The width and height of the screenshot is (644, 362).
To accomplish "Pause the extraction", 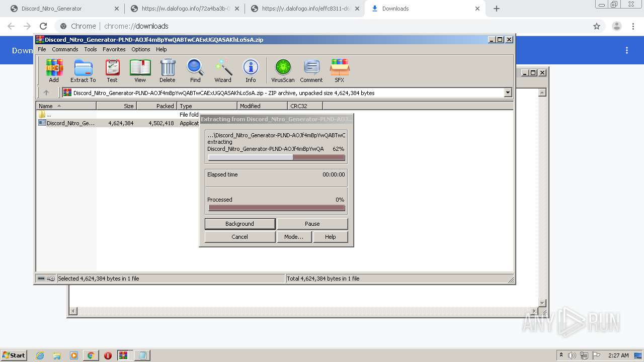I will (312, 224).
